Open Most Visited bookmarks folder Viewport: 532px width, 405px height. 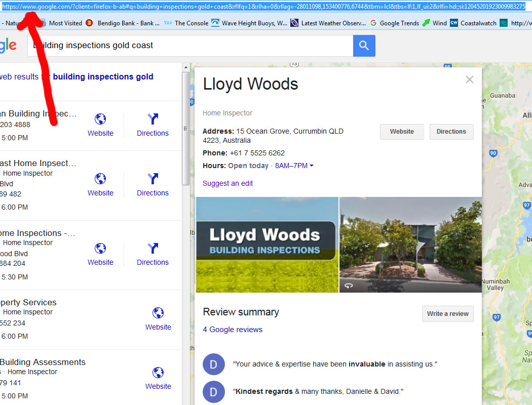coord(61,23)
